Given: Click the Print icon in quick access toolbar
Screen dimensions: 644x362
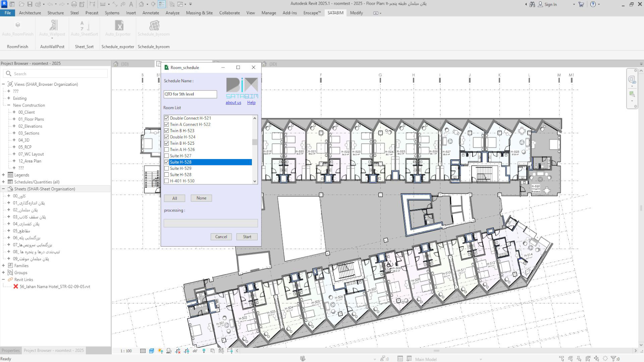Looking at the screenshot, I should tap(74, 4).
